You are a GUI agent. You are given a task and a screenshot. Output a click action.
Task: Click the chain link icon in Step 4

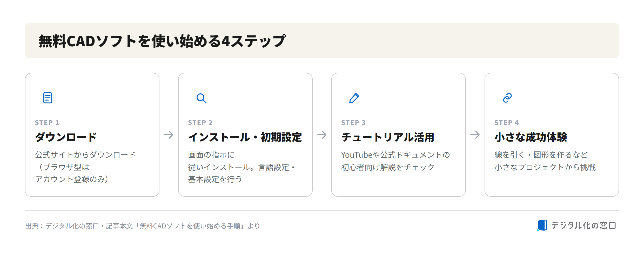[x=507, y=98]
